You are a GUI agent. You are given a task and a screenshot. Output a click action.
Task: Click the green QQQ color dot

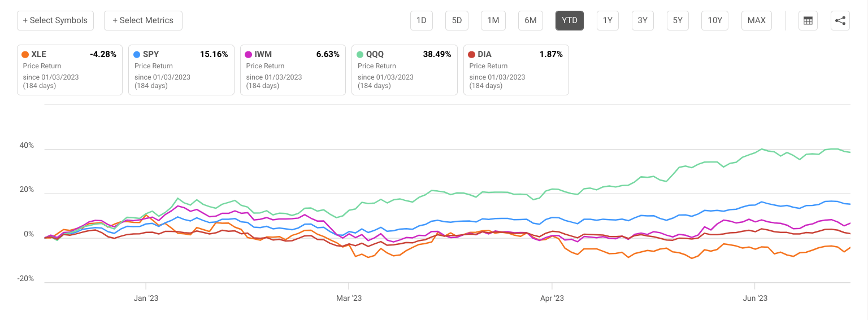click(360, 55)
